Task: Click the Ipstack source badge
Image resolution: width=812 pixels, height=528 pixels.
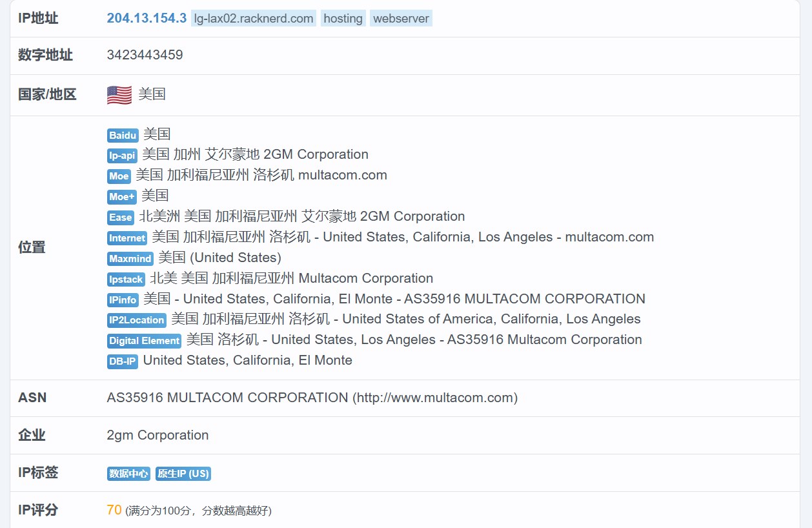Action: (126, 279)
